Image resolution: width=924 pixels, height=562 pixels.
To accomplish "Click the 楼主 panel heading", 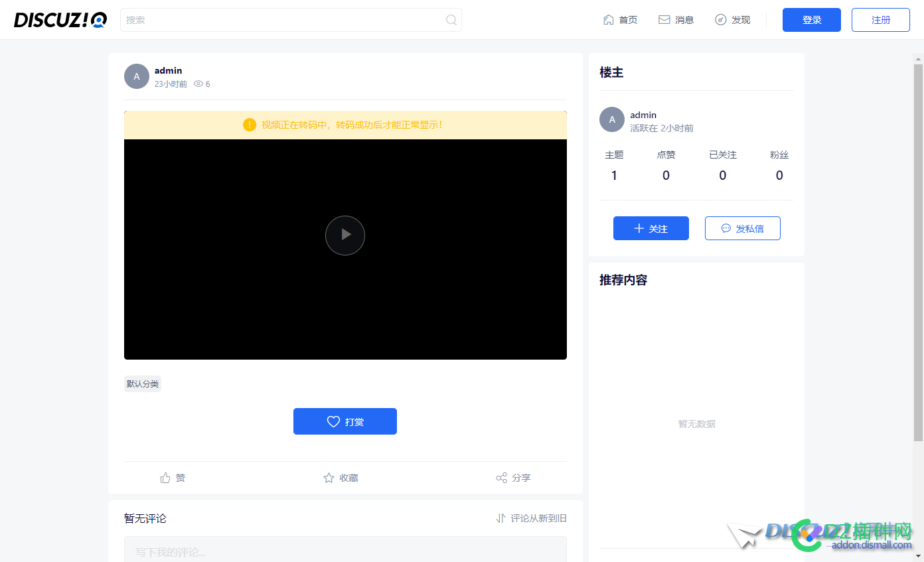I will click(x=611, y=72).
